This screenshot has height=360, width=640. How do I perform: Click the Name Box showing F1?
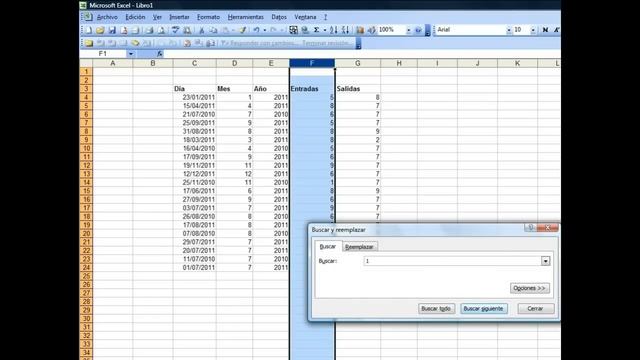(x=103, y=54)
